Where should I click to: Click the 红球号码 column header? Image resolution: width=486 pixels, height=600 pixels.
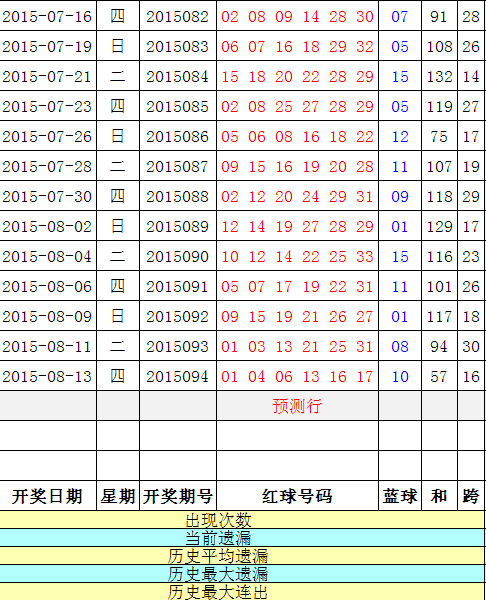click(297, 496)
